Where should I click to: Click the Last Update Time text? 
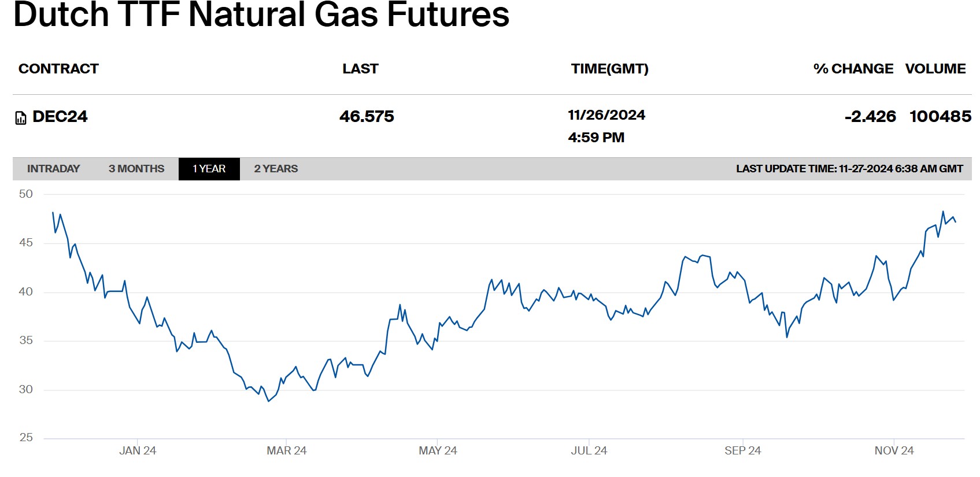coord(849,169)
